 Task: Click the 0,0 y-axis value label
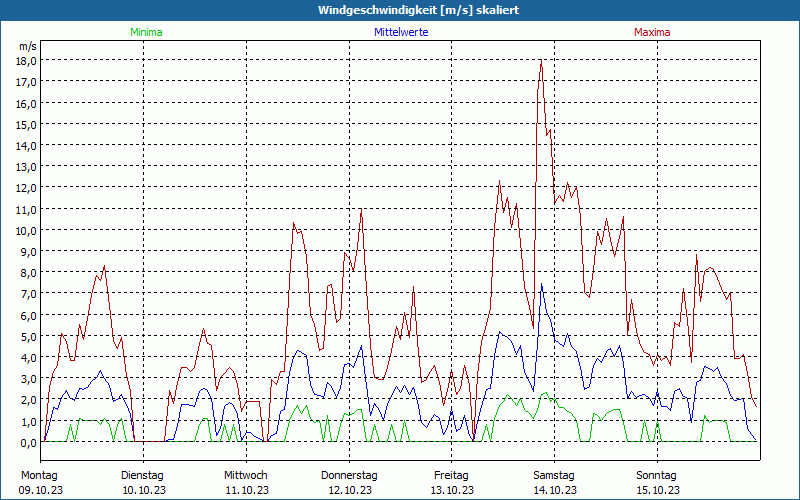26,442
